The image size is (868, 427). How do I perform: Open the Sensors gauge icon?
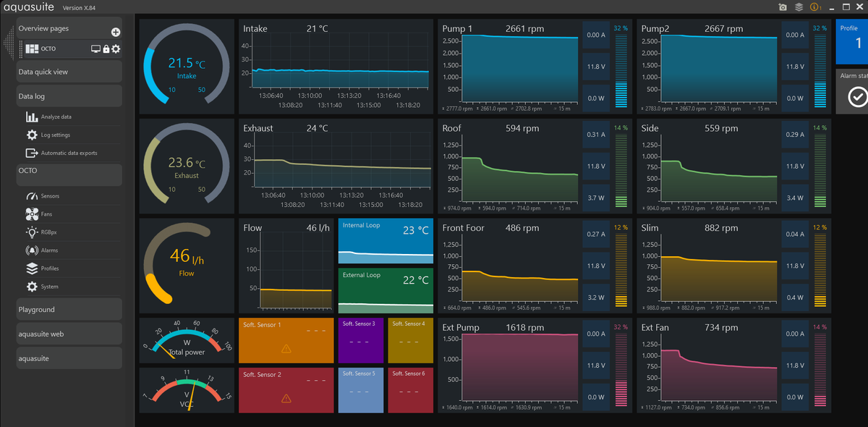pos(32,196)
